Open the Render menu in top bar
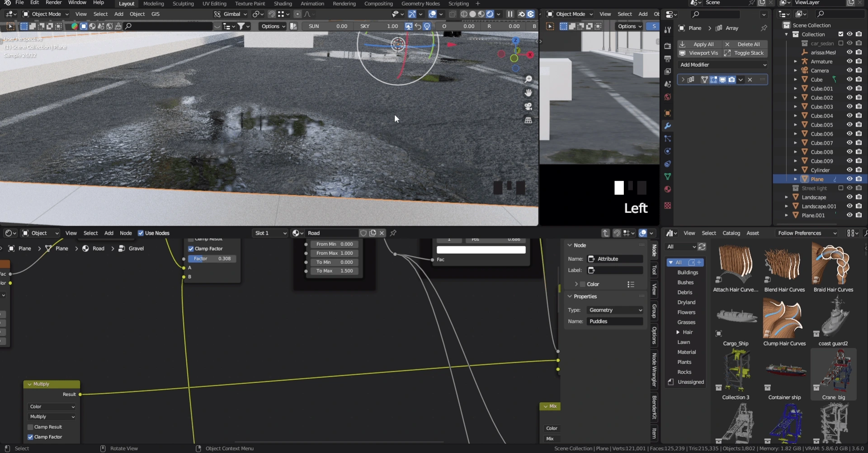The height and width of the screenshot is (453, 868). coord(53,3)
